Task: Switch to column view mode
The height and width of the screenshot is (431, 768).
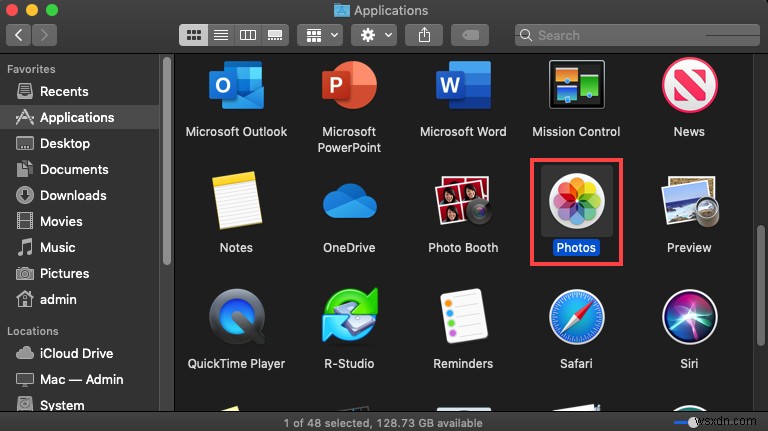Action: tap(248, 35)
